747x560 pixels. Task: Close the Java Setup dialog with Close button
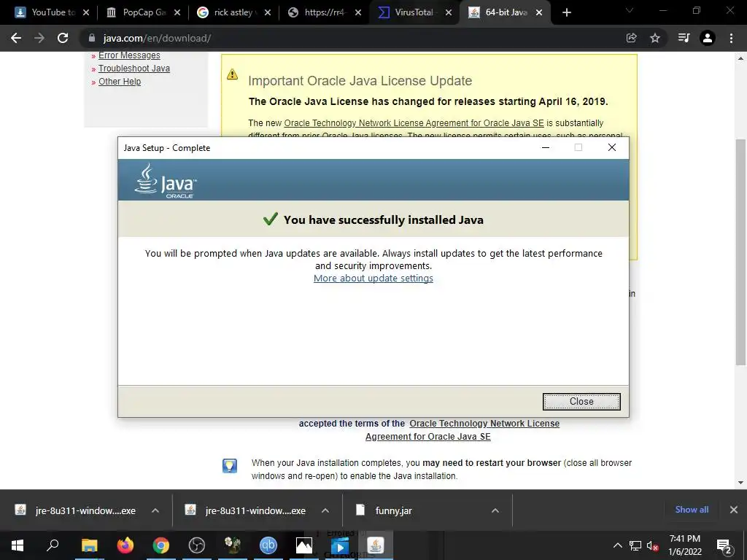(581, 402)
